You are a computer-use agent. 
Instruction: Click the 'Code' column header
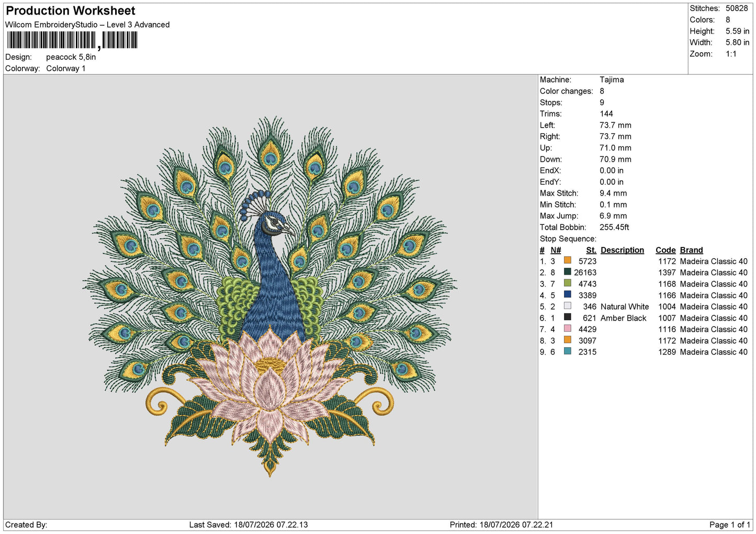click(665, 250)
